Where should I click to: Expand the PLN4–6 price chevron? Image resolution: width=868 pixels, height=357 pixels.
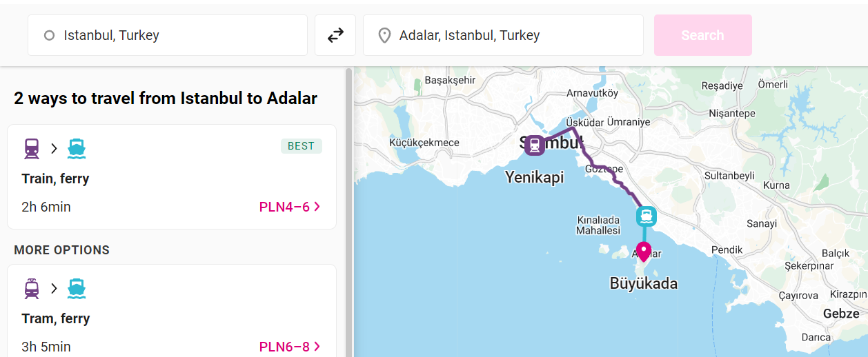pyautogui.click(x=317, y=207)
